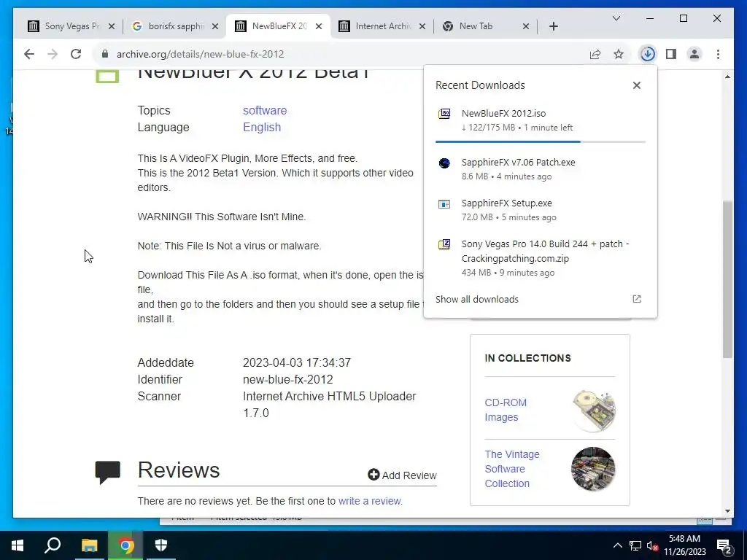Click the muted volume tray icon
747x560 pixels.
[652, 545]
